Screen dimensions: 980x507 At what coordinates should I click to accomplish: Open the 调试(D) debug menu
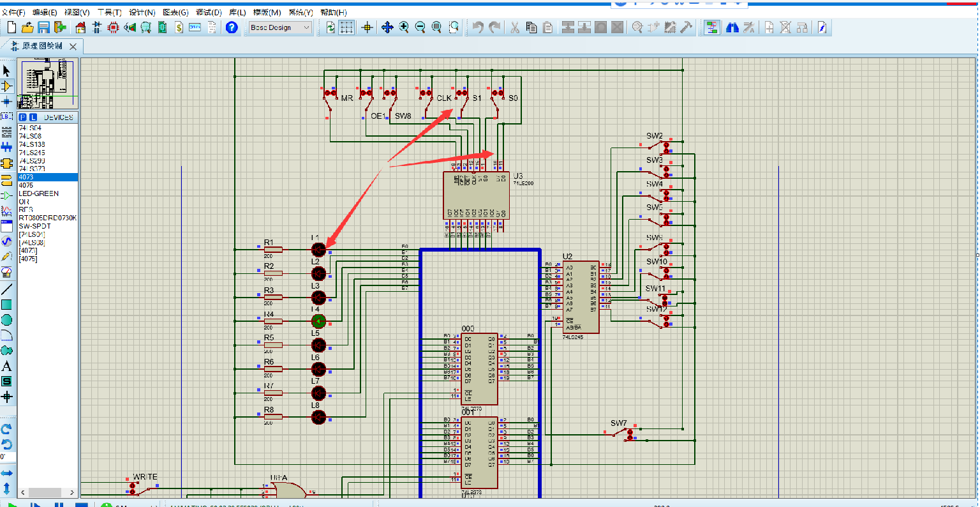point(209,12)
